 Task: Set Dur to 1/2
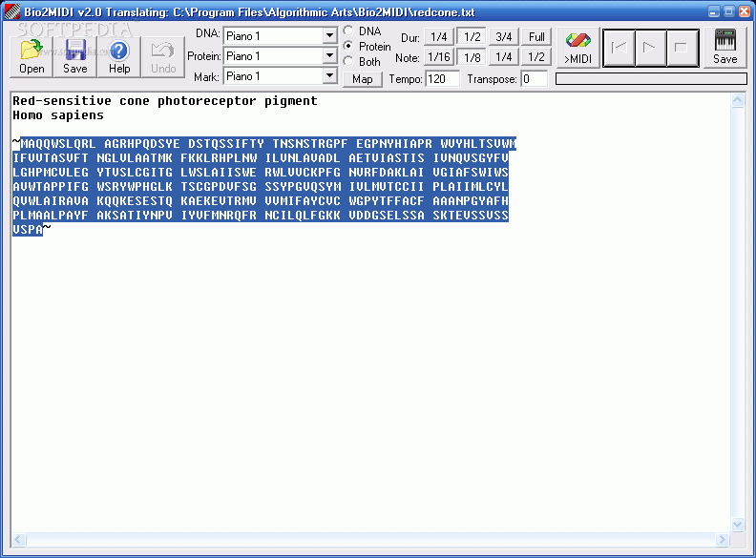472,36
